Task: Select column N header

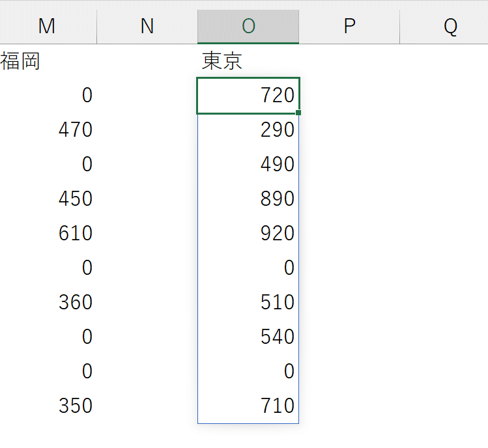Action: [x=147, y=27]
